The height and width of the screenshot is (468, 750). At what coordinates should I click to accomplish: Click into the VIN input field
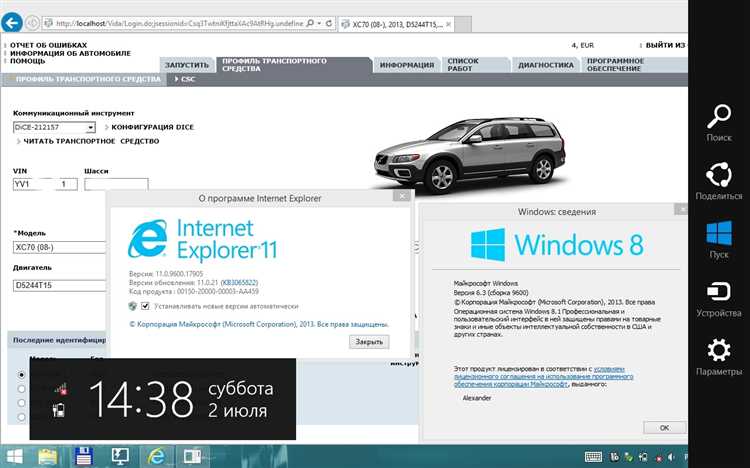[x=45, y=184]
